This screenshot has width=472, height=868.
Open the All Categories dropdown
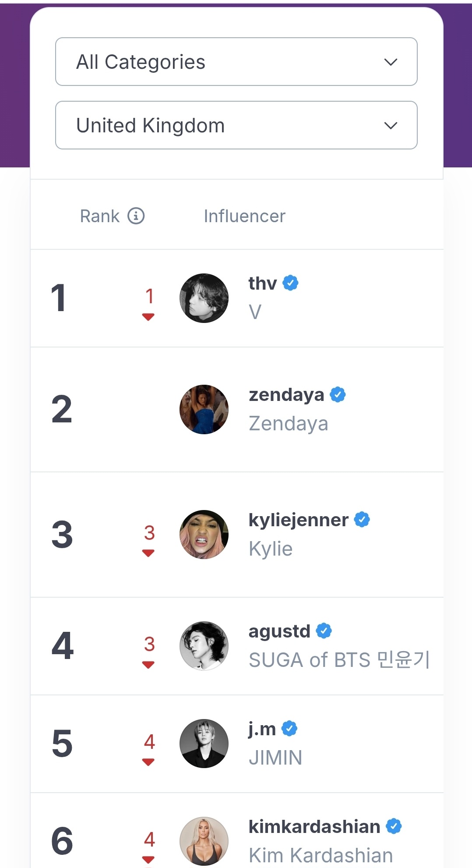point(236,62)
